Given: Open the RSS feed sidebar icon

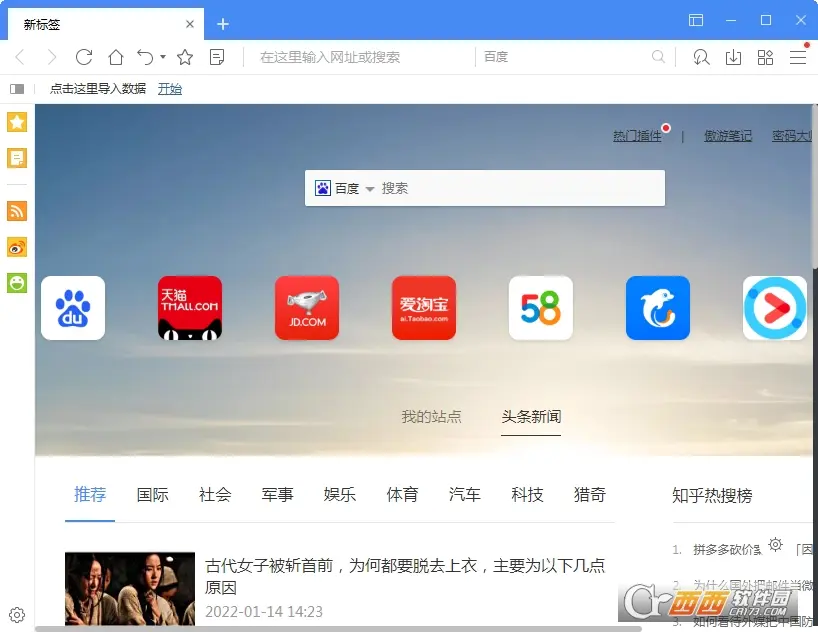Looking at the screenshot, I should pos(17,211).
